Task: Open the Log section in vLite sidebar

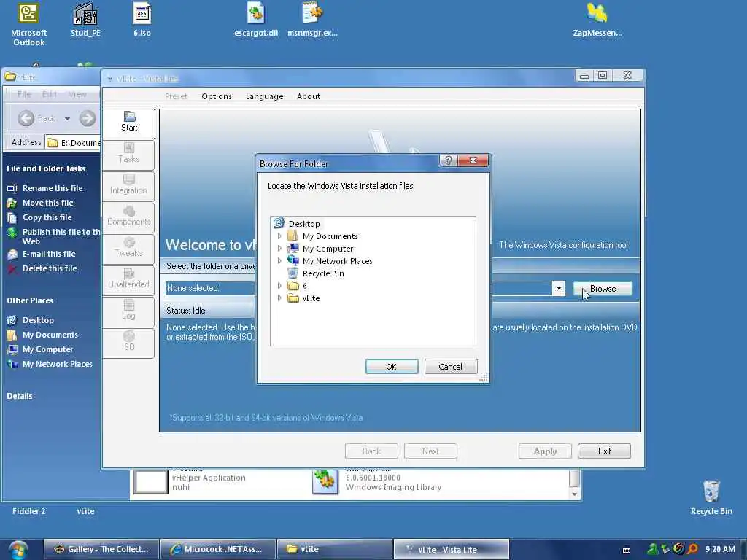Action: coord(128,311)
